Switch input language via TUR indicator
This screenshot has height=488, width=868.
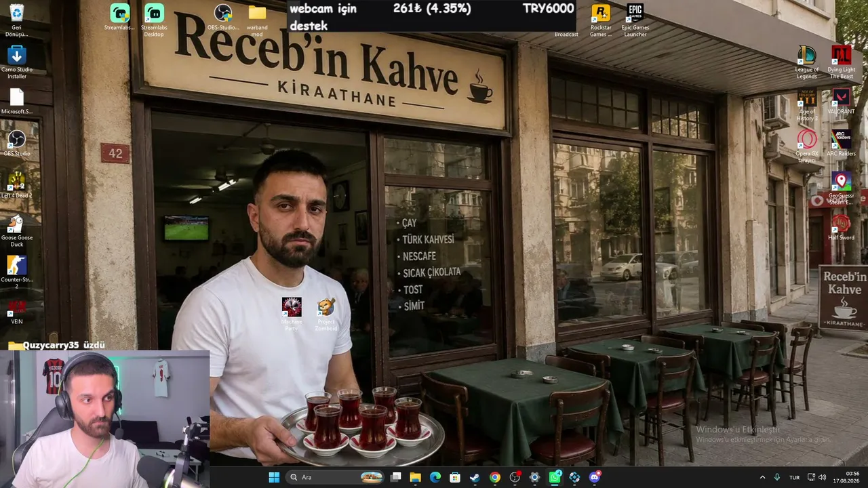point(794,477)
